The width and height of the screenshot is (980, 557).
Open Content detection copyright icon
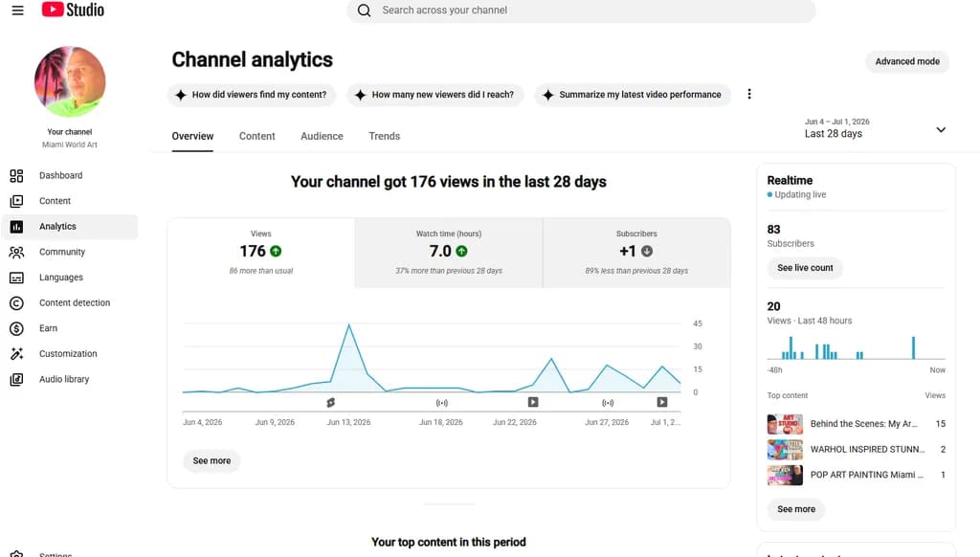click(17, 303)
